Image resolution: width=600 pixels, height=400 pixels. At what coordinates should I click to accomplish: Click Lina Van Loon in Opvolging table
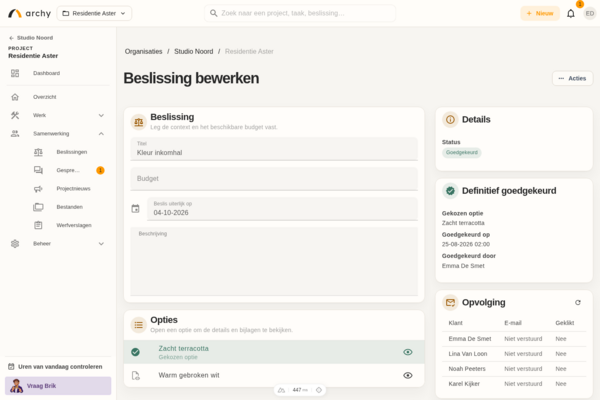point(468,354)
